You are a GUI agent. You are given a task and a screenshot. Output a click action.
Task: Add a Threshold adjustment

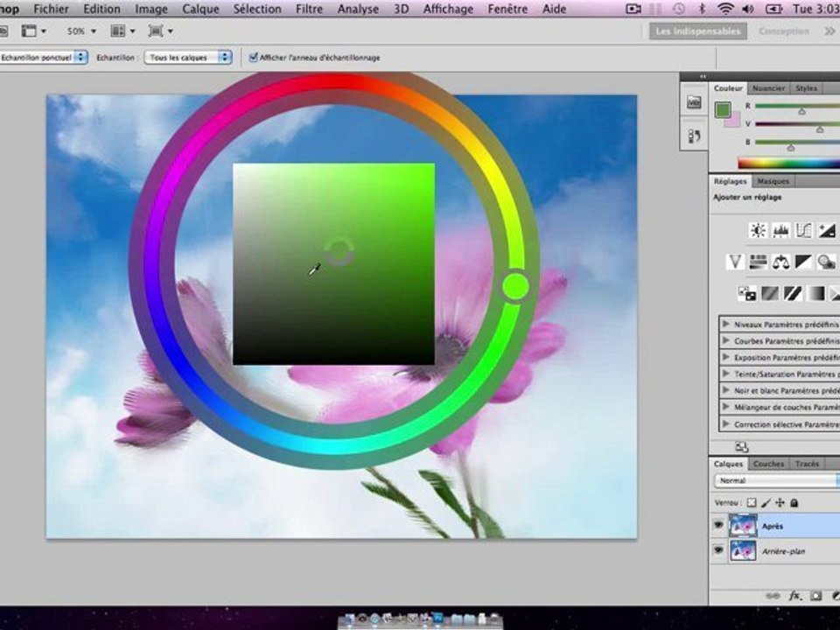click(x=793, y=294)
